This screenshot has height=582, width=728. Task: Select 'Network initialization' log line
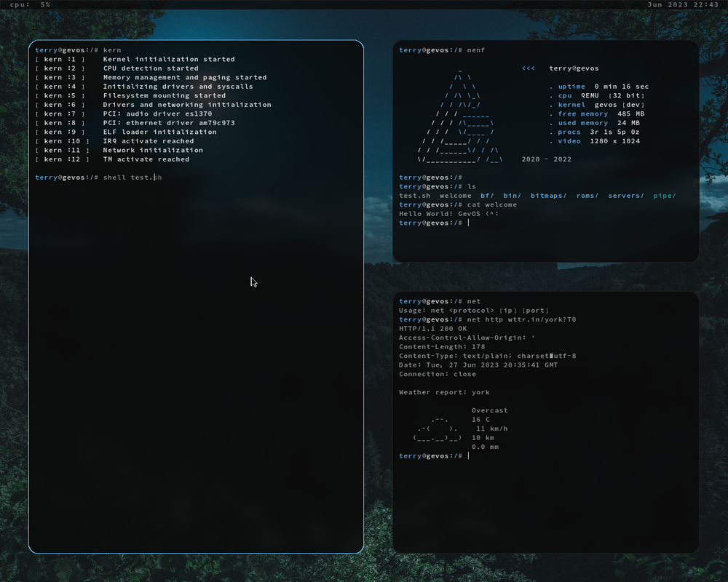[x=153, y=151]
